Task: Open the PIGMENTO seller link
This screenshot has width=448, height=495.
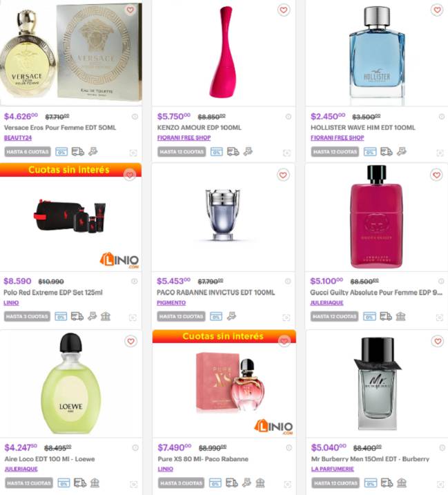Action: (171, 302)
